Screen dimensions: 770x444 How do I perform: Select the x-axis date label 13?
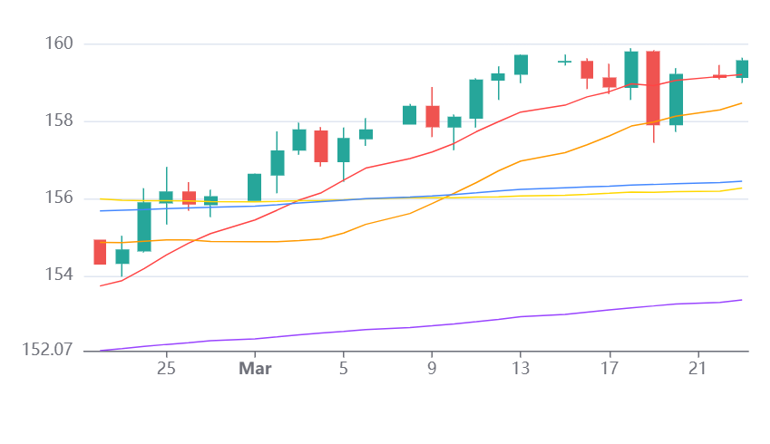click(x=521, y=368)
